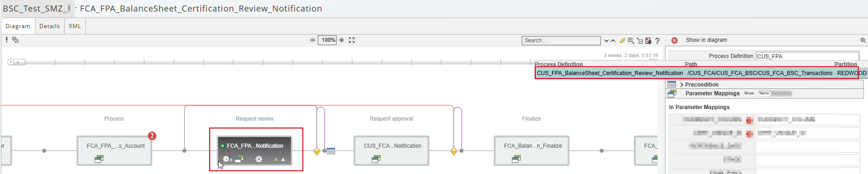The height and width of the screenshot is (174, 868).
Task: Click the gear icon on FCA_FPA...Notification node
Action: pos(259,159)
